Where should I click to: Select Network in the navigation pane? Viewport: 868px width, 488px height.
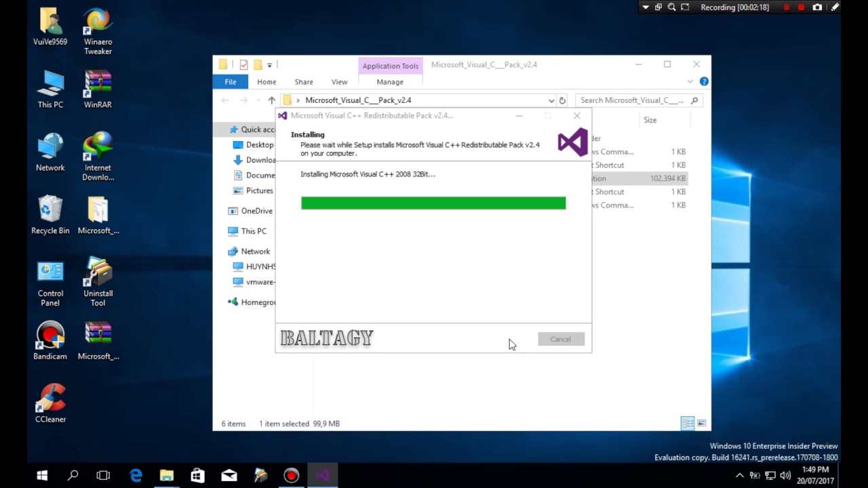tap(250, 251)
